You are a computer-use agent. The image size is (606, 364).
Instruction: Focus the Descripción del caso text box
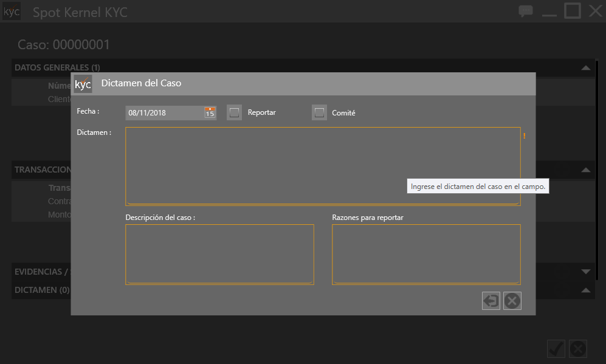click(219, 254)
